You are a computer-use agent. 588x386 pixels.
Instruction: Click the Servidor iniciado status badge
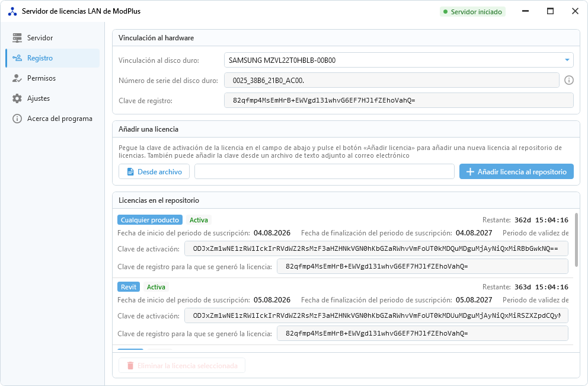coord(472,12)
